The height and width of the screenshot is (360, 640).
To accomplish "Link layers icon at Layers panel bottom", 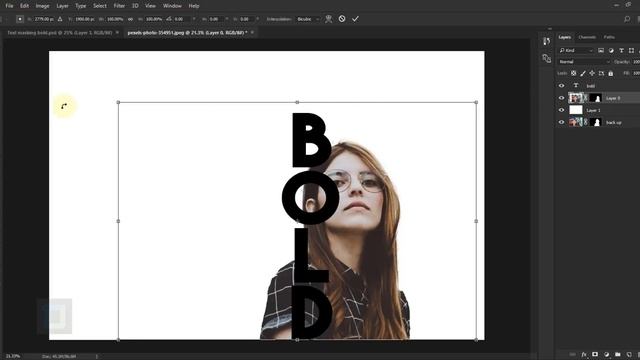I will (x=573, y=354).
